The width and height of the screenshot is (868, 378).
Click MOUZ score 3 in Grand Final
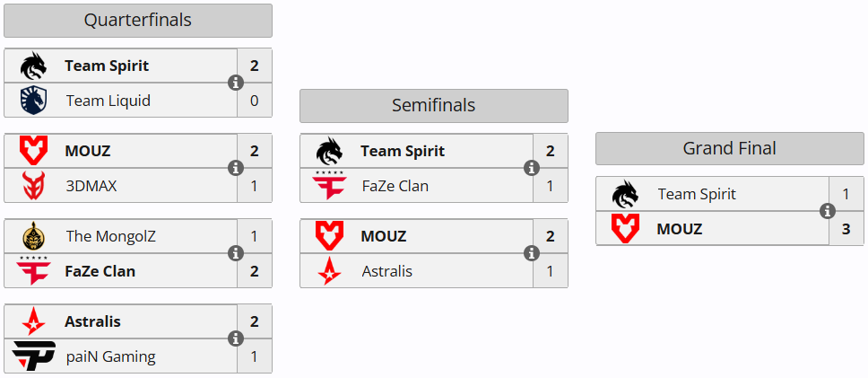(x=846, y=228)
